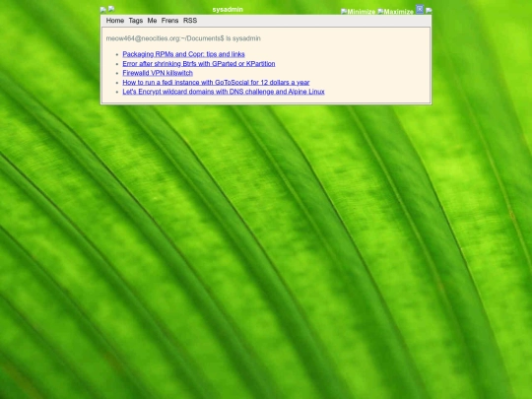Open the RSS feed link

pos(190,21)
